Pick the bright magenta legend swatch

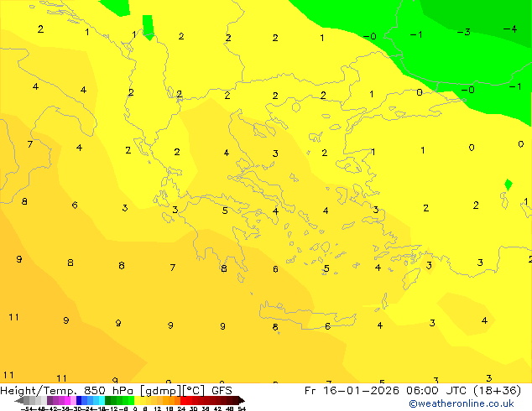[x=67, y=400]
